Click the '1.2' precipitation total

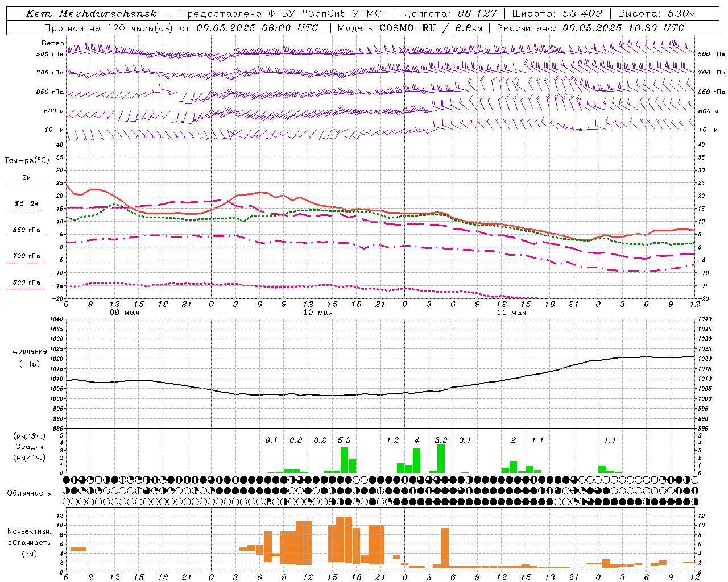click(x=392, y=440)
